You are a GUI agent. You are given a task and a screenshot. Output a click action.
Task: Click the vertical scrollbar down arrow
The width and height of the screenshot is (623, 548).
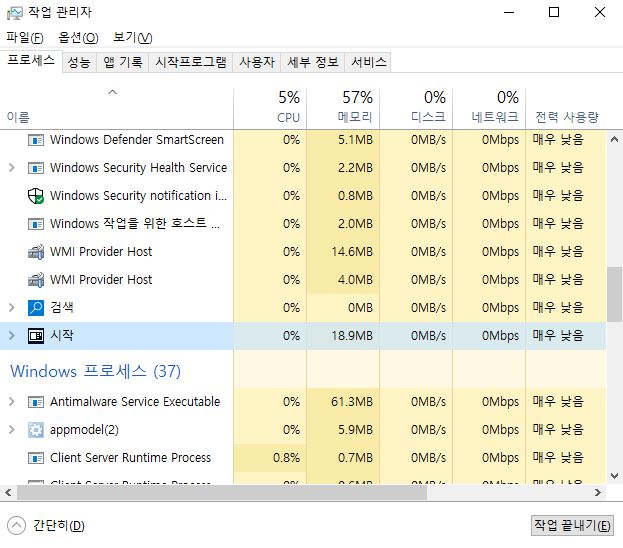pos(614,476)
